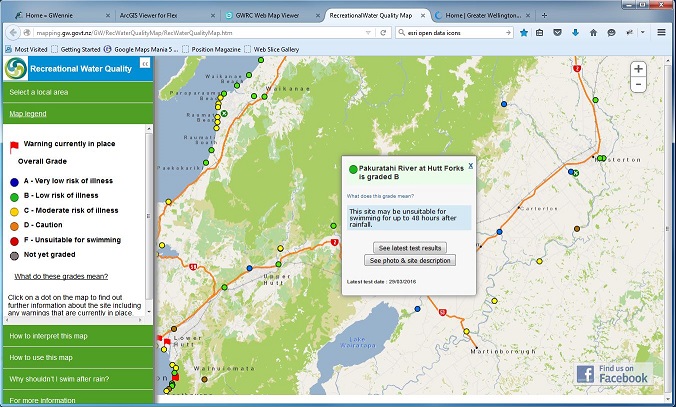The height and width of the screenshot is (407, 676).
Task: Expand the Select a local area panel
Action: point(78,92)
